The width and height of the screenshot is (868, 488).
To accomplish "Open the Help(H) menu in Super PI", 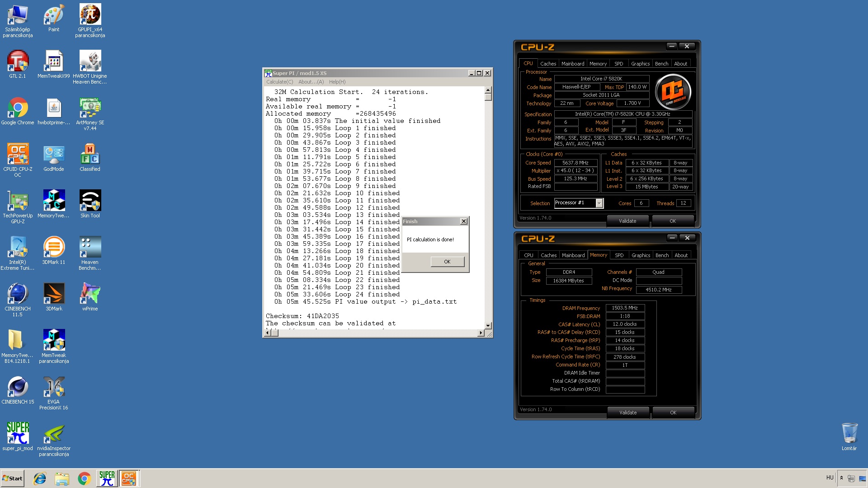I will pos(337,82).
